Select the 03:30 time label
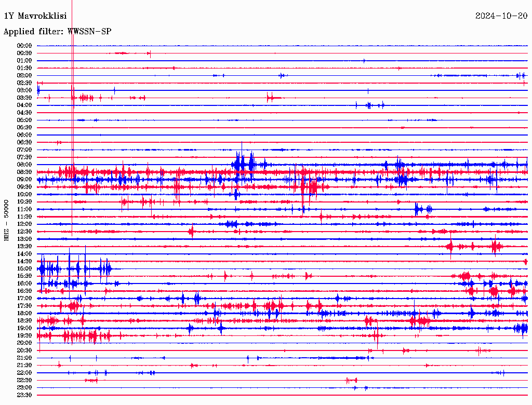This screenshot has width=532, height=405. 24,98
